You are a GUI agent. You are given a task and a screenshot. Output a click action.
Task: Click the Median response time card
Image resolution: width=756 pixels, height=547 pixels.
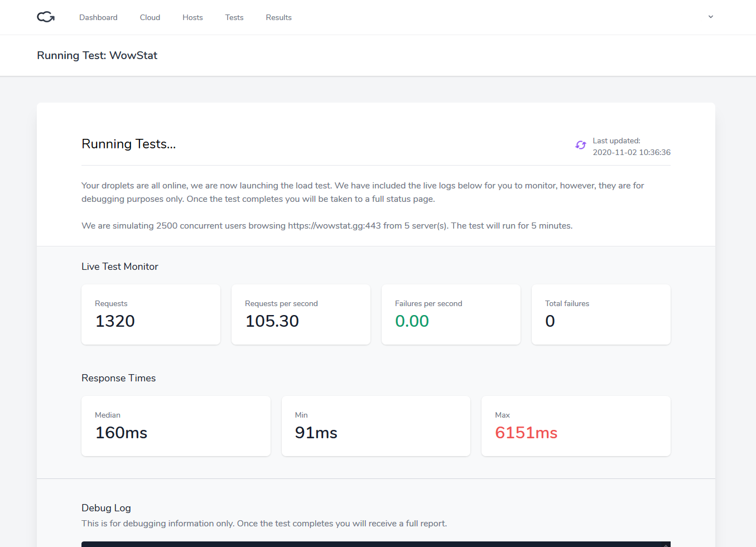click(x=176, y=426)
